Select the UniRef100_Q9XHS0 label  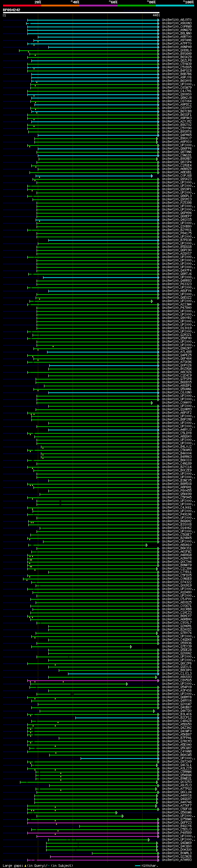(177, 94)
